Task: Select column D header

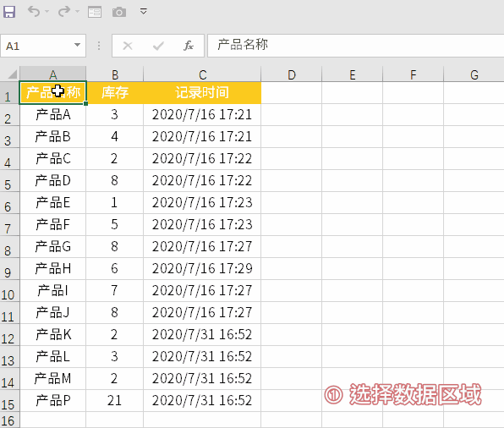Action: [x=292, y=74]
